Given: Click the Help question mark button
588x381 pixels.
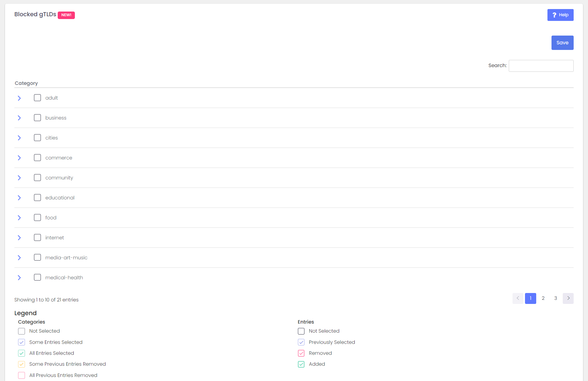Looking at the screenshot, I should point(560,15).
